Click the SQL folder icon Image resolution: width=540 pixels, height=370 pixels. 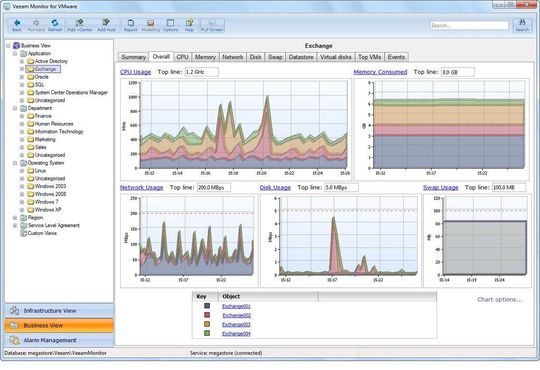(30, 85)
